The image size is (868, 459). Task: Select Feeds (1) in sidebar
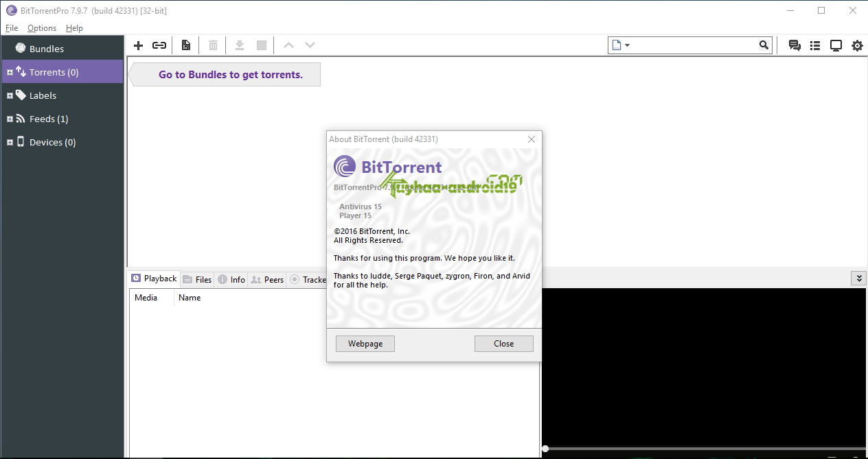49,119
